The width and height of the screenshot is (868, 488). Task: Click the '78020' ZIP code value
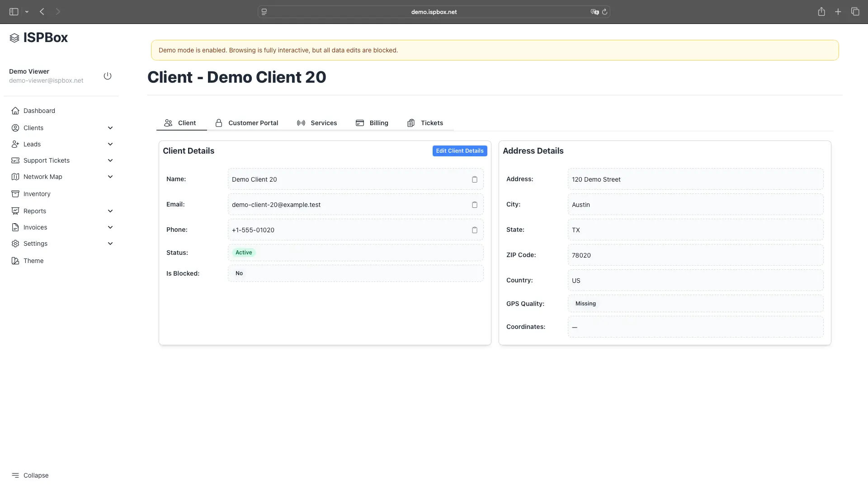[581, 255]
